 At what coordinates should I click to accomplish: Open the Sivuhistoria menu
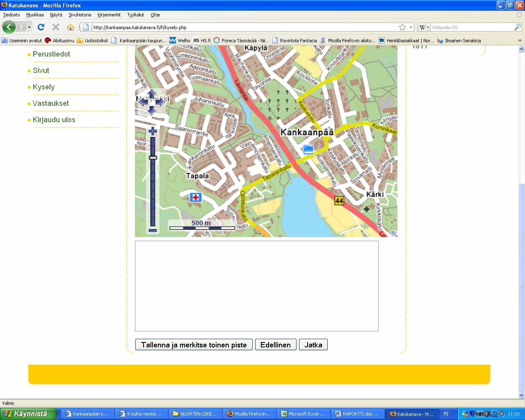80,15
